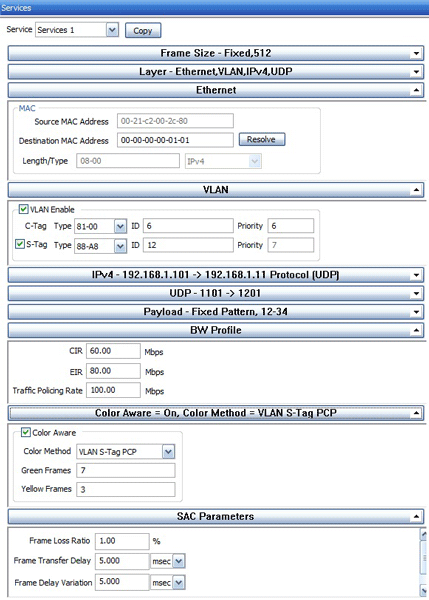Image resolution: width=429 pixels, height=600 pixels.
Task: Click the Copy button
Action: click(143, 31)
